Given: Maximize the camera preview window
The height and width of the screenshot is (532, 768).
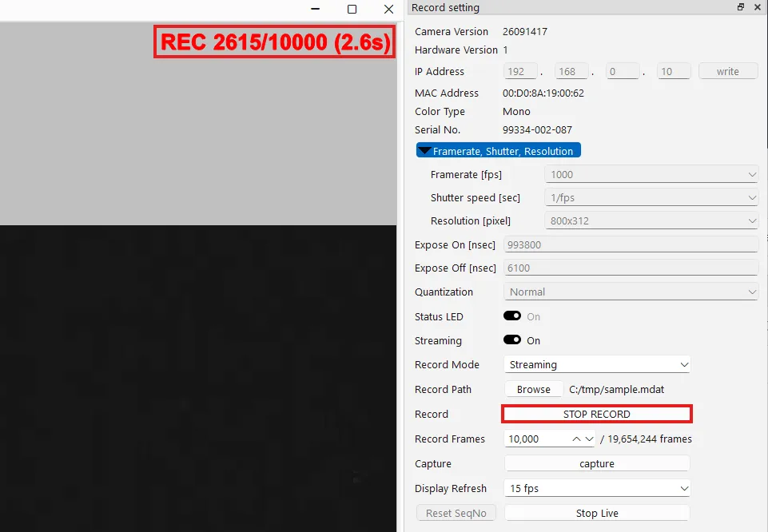Looking at the screenshot, I should coord(352,9).
